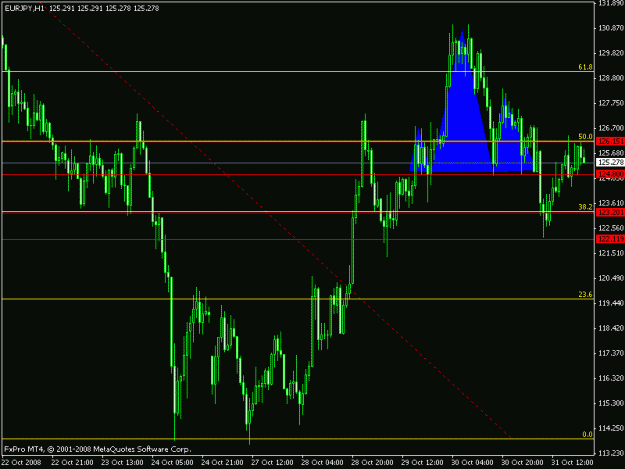The image size is (625, 469).
Task: Click 115.300 on the price axis
Action: [x=611, y=403]
